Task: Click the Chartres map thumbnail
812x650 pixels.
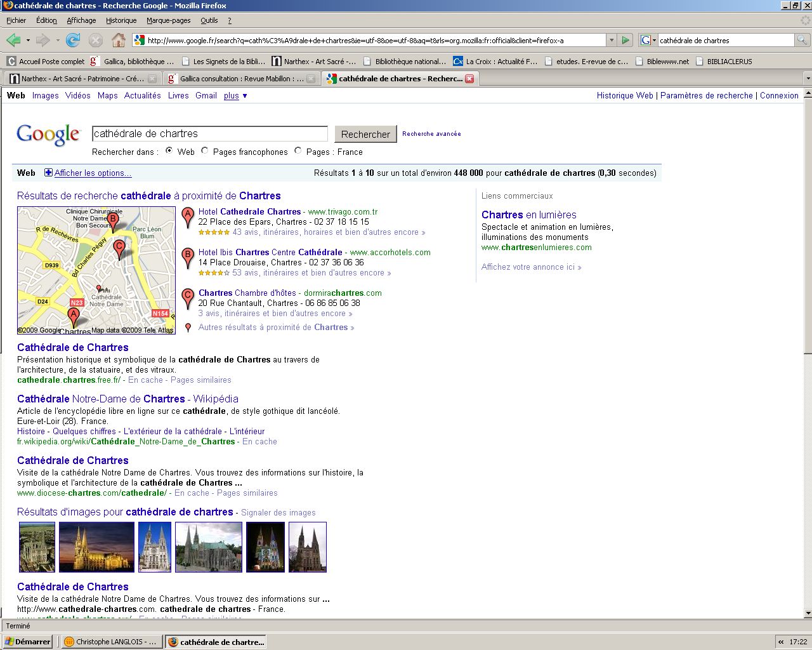Action: [x=96, y=270]
